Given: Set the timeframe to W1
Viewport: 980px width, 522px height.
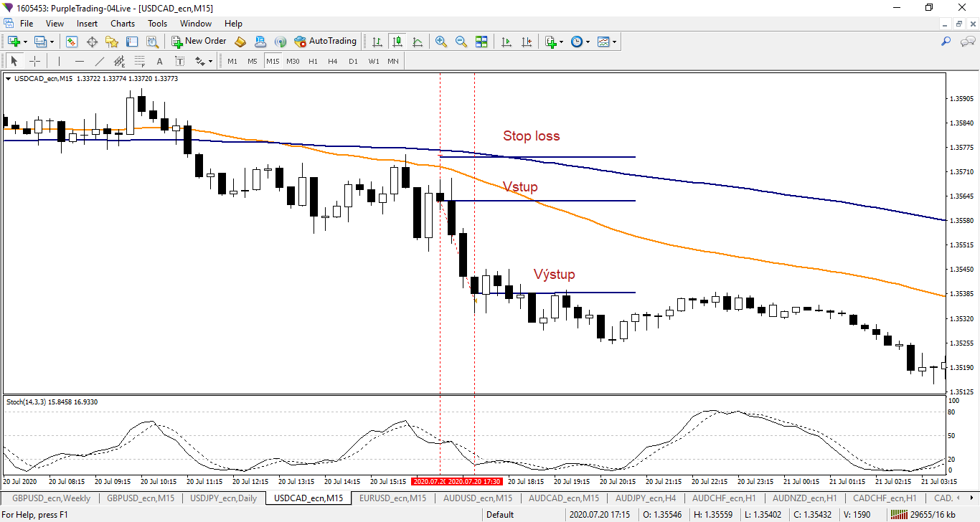Looking at the screenshot, I should (374, 61).
